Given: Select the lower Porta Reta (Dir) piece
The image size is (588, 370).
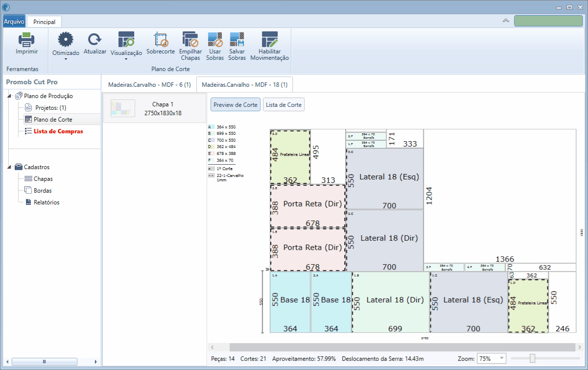Looking at the screenshot, I should (308, 249).
